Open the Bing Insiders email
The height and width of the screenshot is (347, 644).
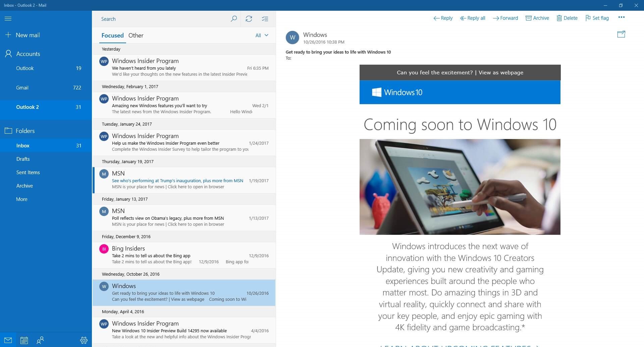184,255
